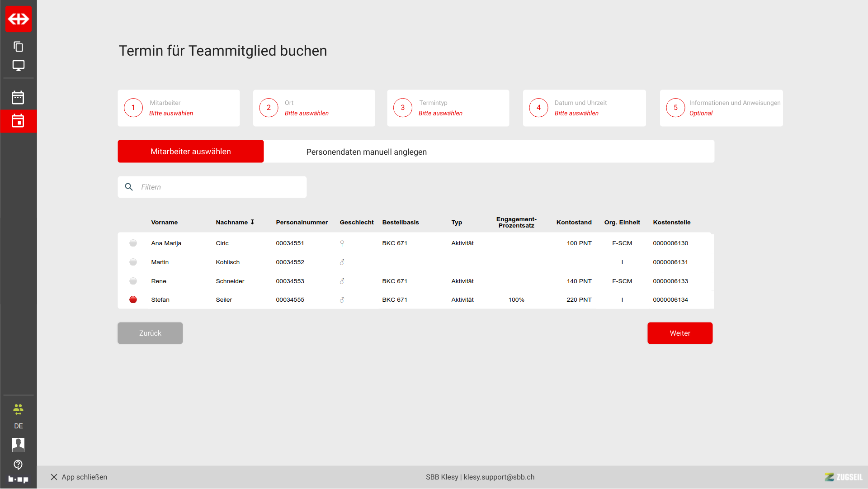Open the help question mark icon
This screenshot has width=868, height=489.
(18, 465)
